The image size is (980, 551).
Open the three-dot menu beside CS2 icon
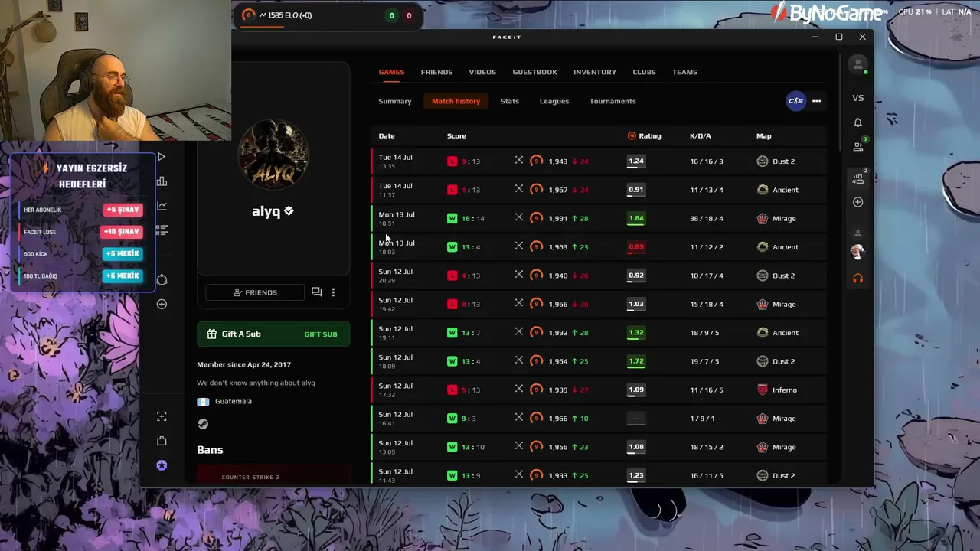pyautogui.click(x=816, y=101)
